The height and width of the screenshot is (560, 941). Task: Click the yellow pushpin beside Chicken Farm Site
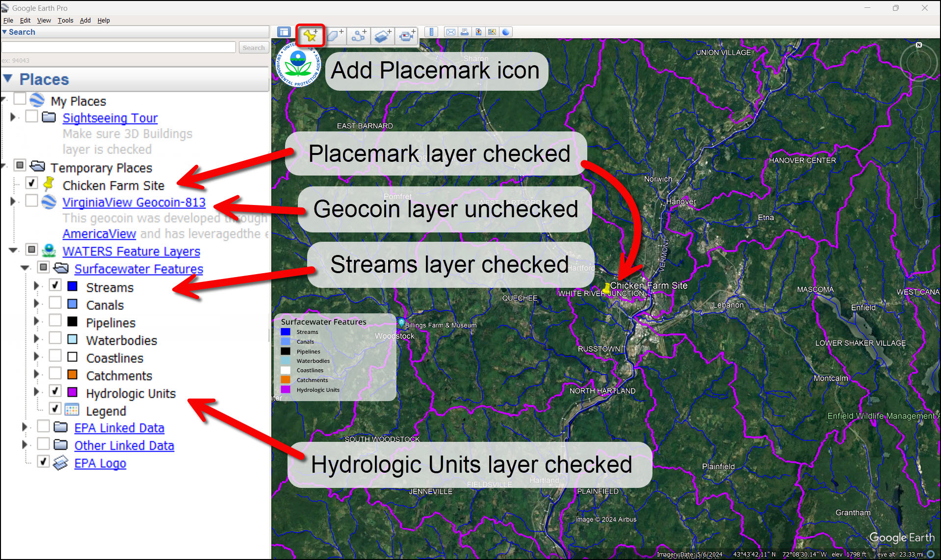point(48,184)
